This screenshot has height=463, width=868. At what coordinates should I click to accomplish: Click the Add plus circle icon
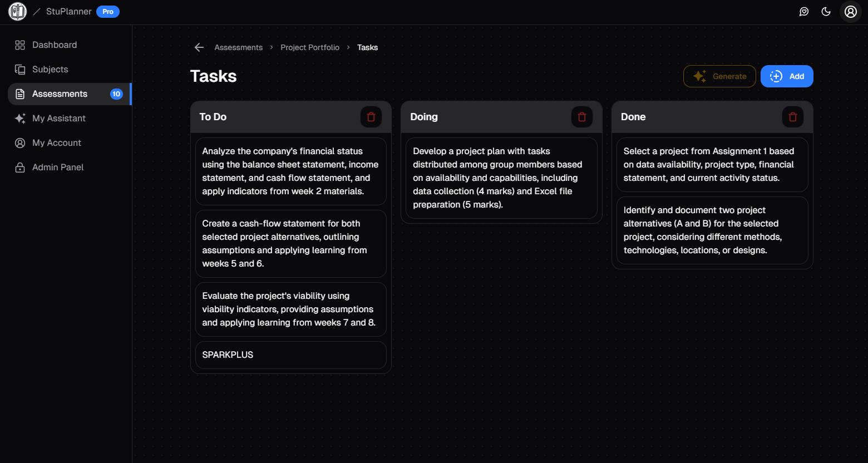(x=776, y=76)
